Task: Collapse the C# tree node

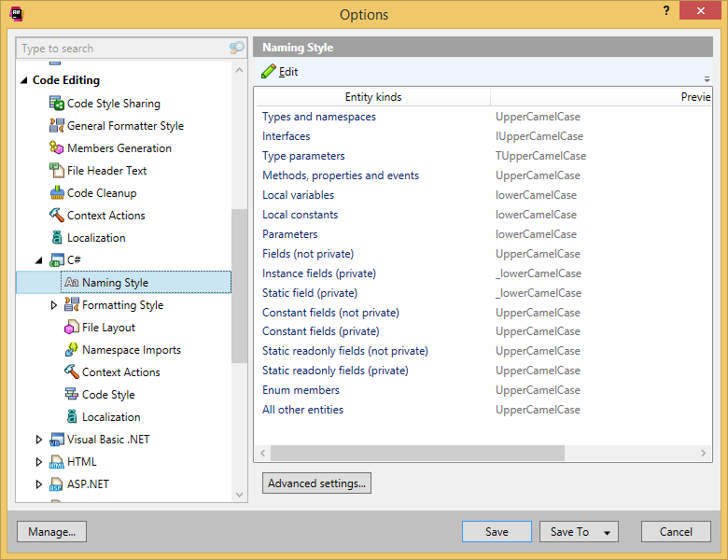Action: [x=39, y=260]
